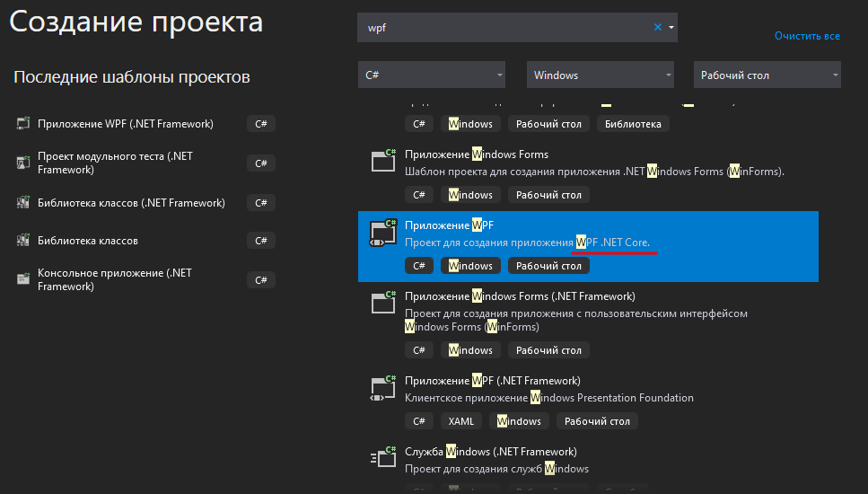The height and width of the screenshot is (494, 868).
Task: Open search history dropdown arrow
Action: (x=671, y=28)
